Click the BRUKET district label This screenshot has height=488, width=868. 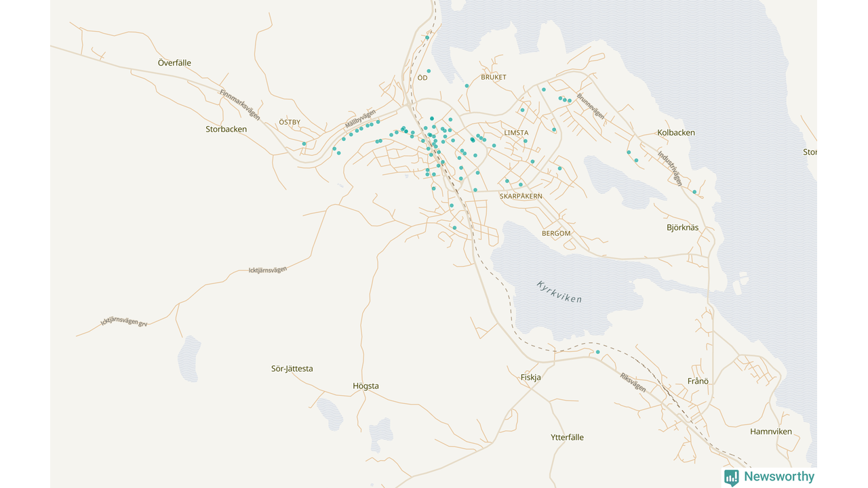pos(493,77)
